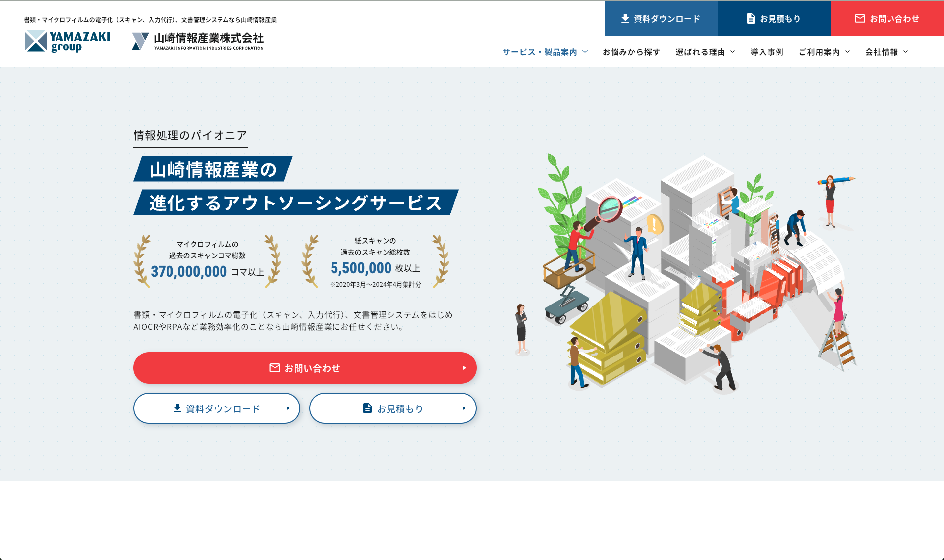Click the ※2020年3月〜2024年4月集計分 note
Viewport: 944px width, 560px height.
376,285
